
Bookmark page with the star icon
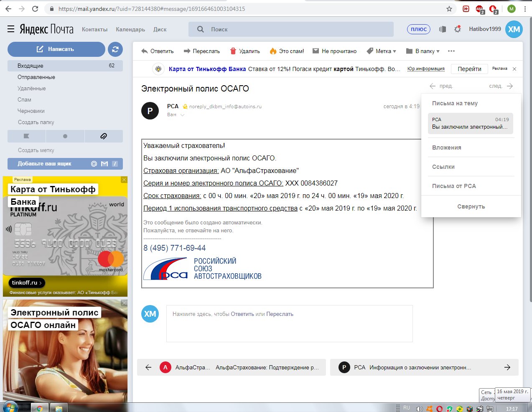click(449, 9)
